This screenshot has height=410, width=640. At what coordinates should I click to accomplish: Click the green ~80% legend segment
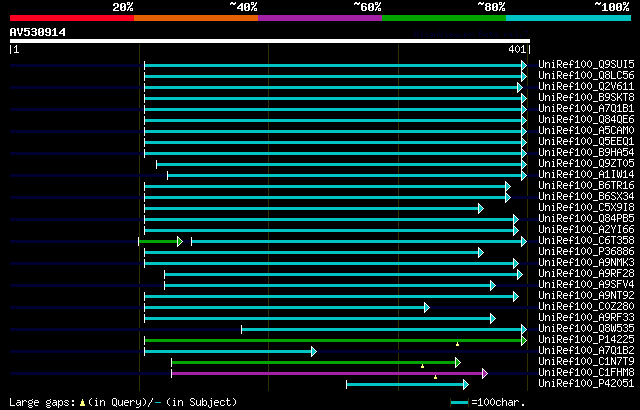coord(444,18)
